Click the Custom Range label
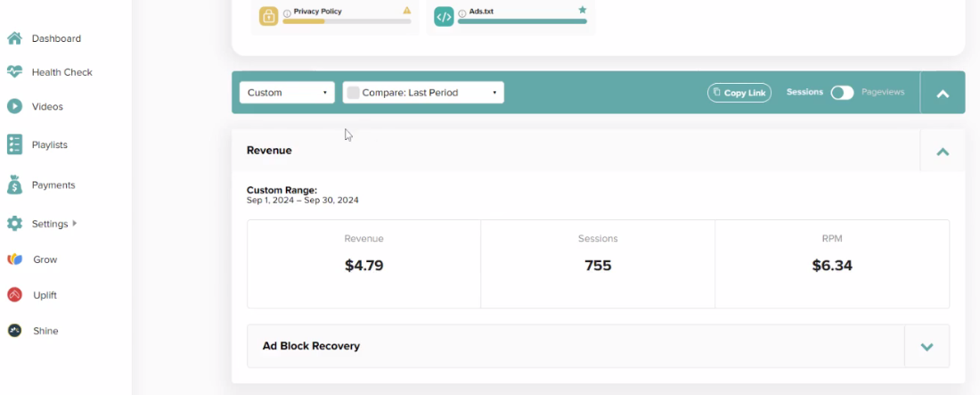 coord(282,190)
